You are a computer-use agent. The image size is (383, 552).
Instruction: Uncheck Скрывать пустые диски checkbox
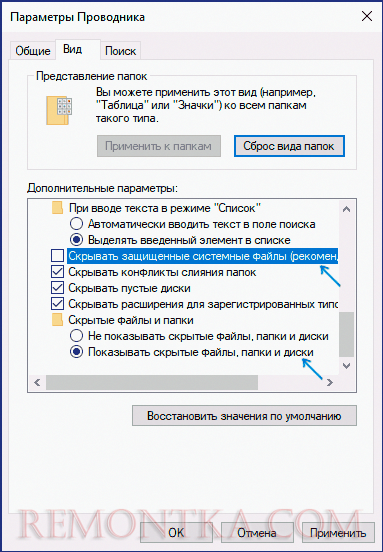(57, 288)
